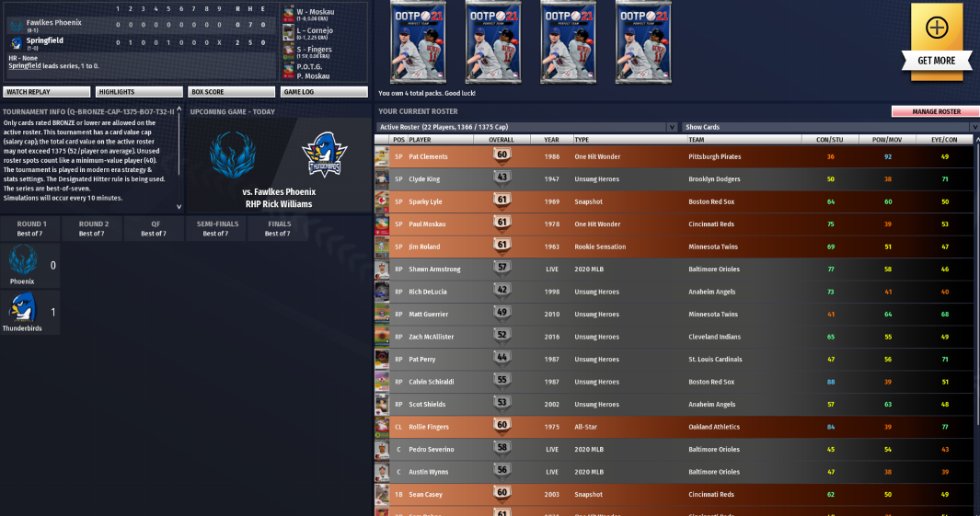Open the Box Score
The image size is (980, 516).
[x=231, y=92]
